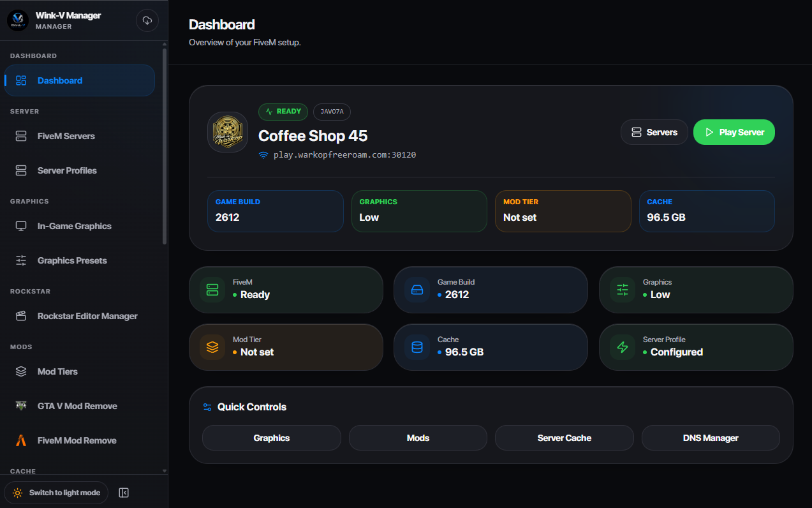
Task: Click the sidebar scroll down arrow
Action: click(x=165, y=471)
